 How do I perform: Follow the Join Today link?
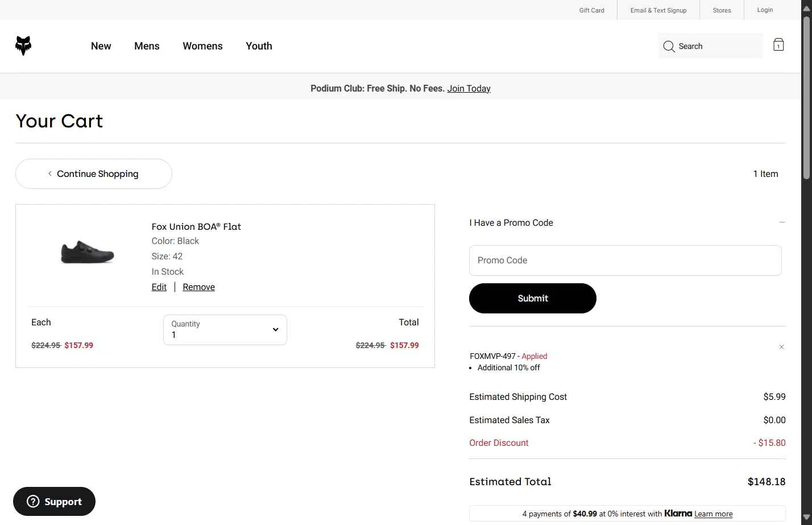point(469,88)
